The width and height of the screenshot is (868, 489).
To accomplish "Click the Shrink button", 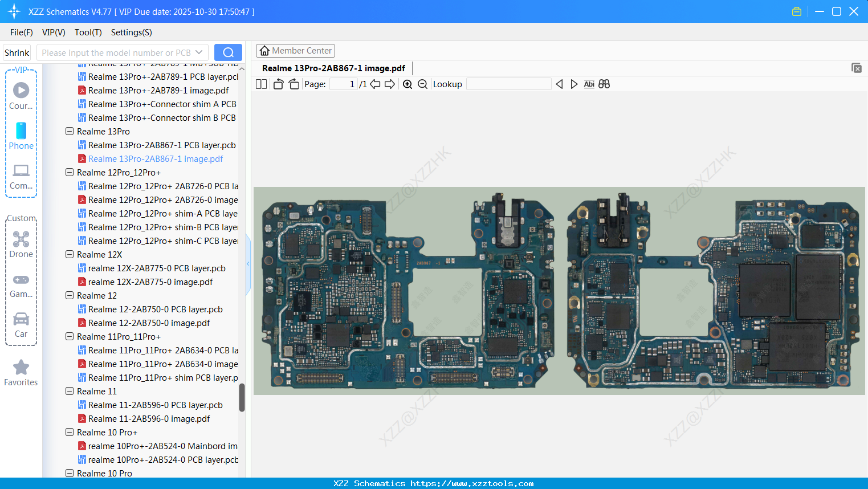I will coord(17,52).
